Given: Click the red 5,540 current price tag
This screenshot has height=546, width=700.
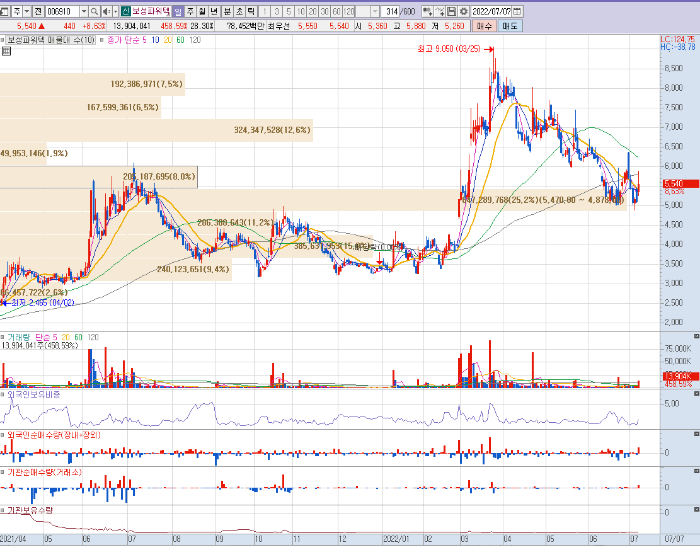Looking at the screenshot, I should (x=680, y=183).
